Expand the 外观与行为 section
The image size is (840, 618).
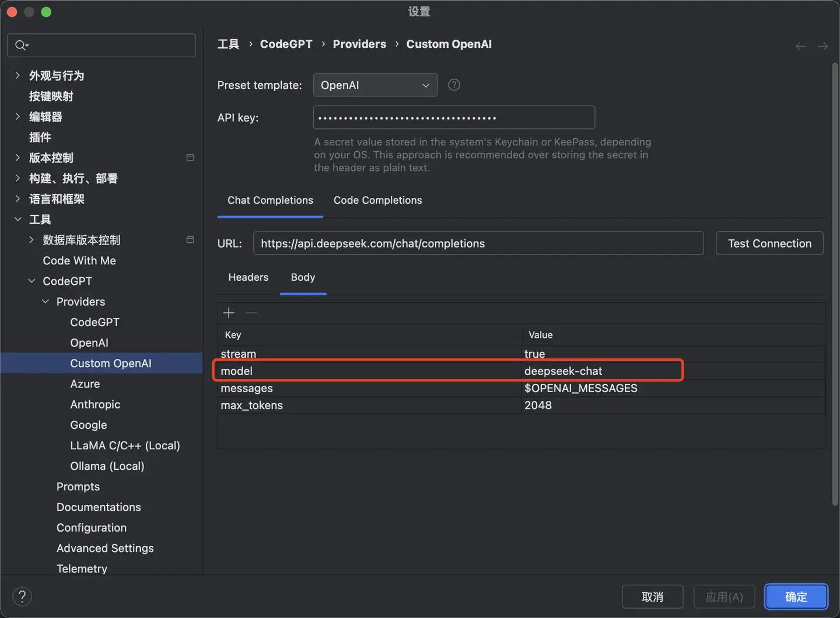(x=17, y=75)
